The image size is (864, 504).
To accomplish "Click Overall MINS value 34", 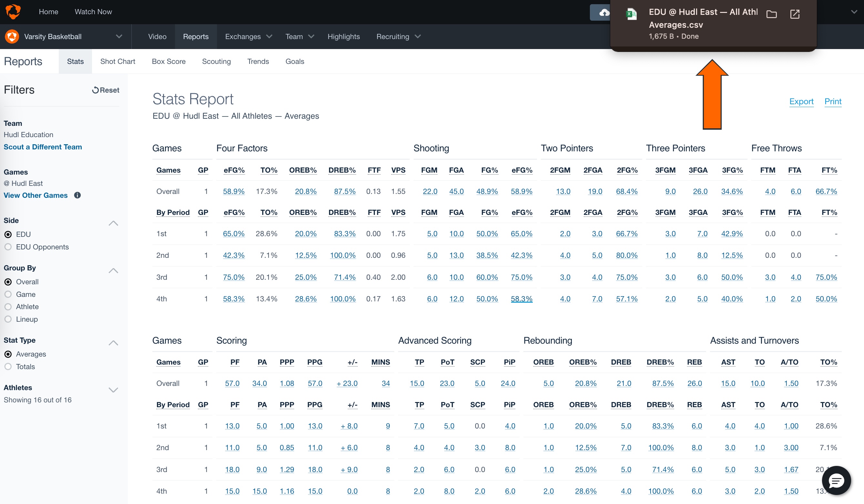I will (x=386, y=383).
